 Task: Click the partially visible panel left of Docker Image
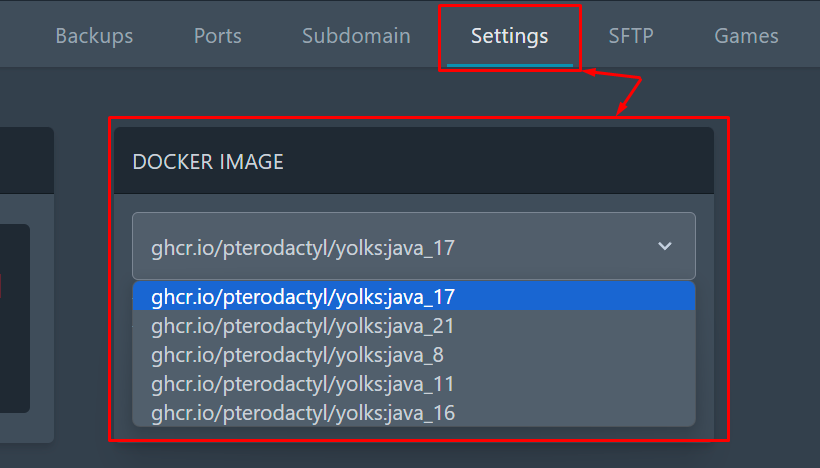click(x=27, y=285)
